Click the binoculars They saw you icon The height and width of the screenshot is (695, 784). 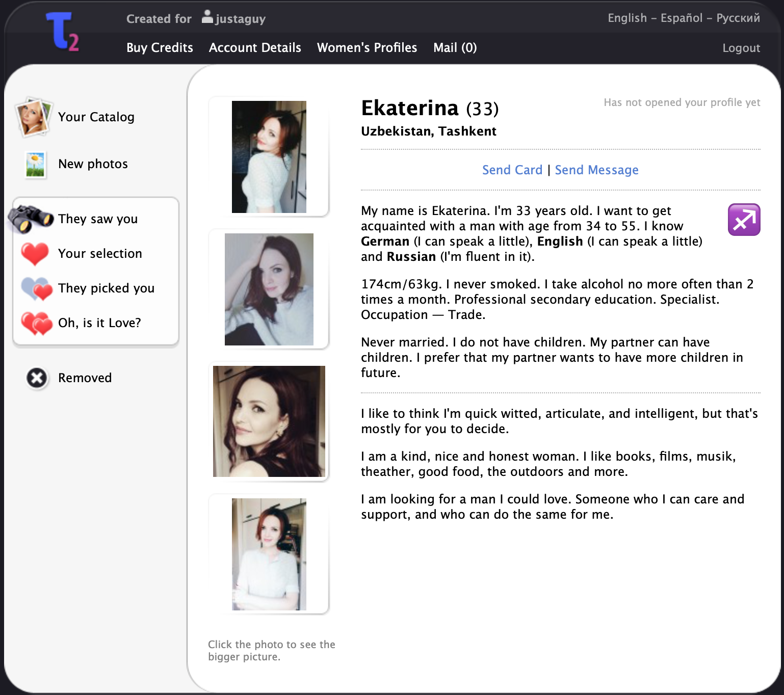click(32, 219)
